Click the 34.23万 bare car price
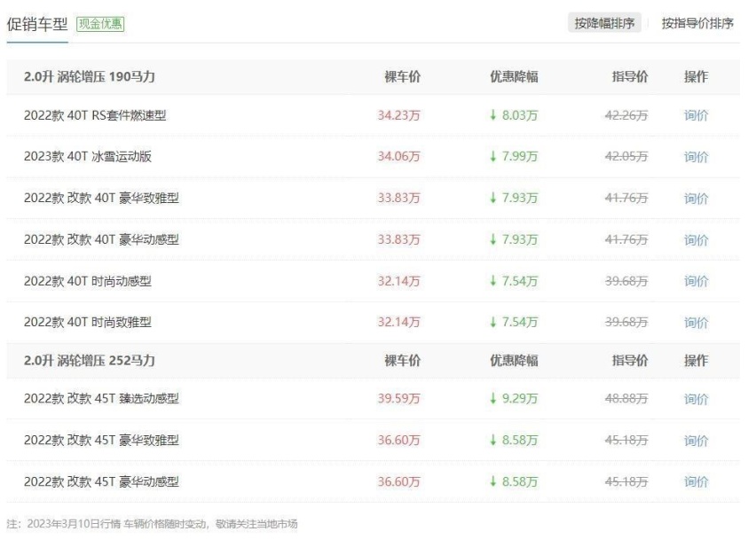Image resolution: width=756 pixels, height=539 pixels. 398,115
